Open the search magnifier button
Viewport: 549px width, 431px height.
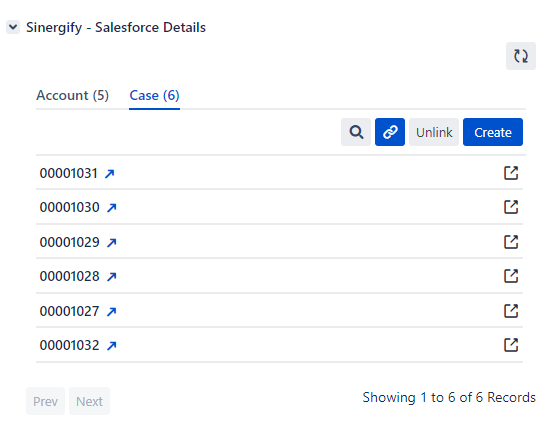click(356, 132)
